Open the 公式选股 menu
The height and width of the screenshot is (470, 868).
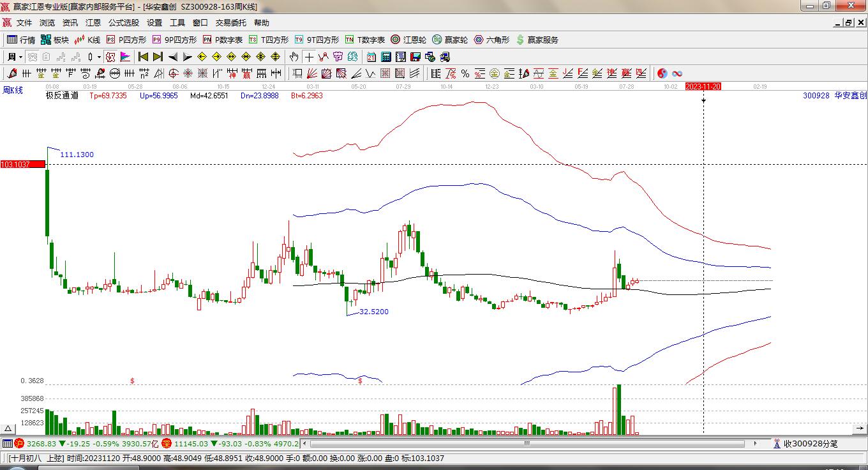click(123, 22)
